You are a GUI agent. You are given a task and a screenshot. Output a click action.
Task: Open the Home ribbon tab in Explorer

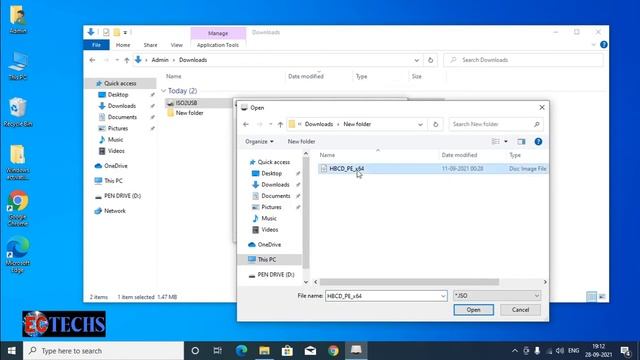tap(123, 45)
